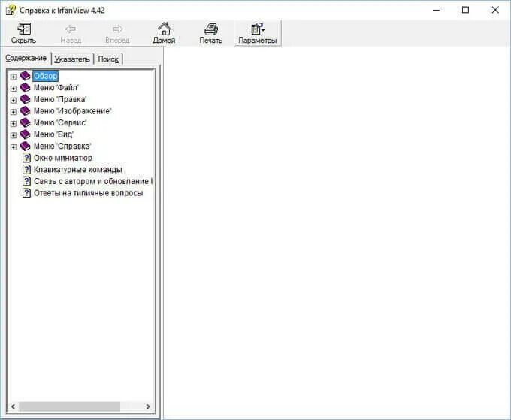Select Меню 'Изображение' topic text
The height and width of the screenshot is (420, 511).
point(72,111)
